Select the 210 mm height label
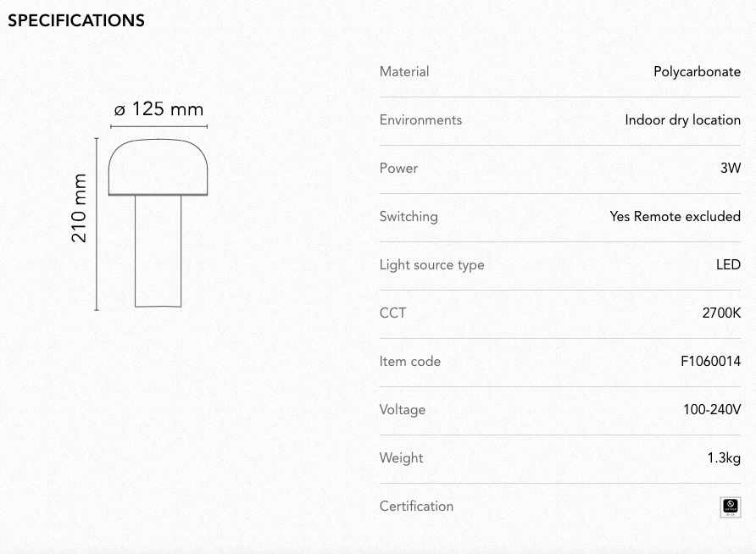This screenshot has height=554, width=756. (x=79, y=208)
